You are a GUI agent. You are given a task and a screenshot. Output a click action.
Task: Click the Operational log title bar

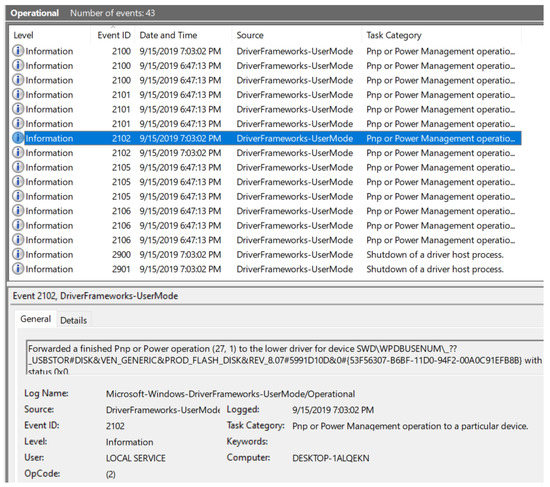click(275, 13)
